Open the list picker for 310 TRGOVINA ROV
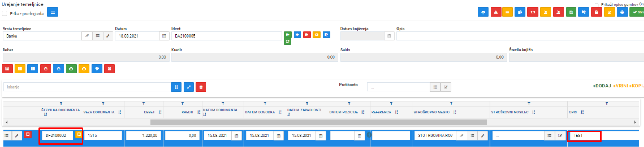644x147 pixels. point(472,136)
